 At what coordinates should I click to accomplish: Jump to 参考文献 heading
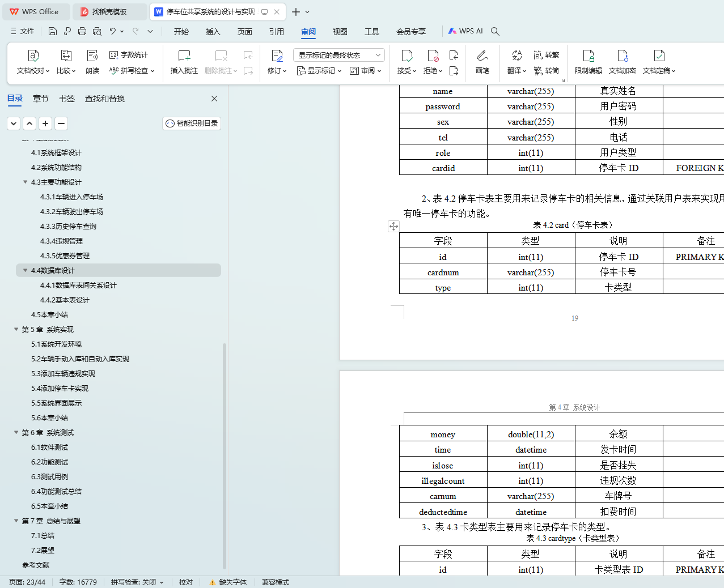tap(36, 565)
